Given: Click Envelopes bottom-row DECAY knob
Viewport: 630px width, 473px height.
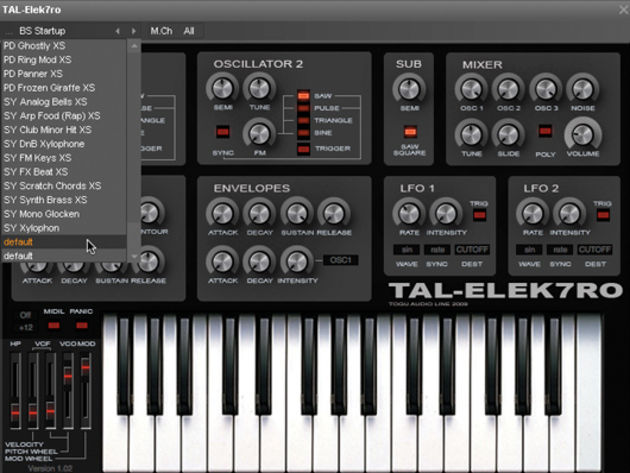Looking at the screenshot, I should (x=259, y=262).
